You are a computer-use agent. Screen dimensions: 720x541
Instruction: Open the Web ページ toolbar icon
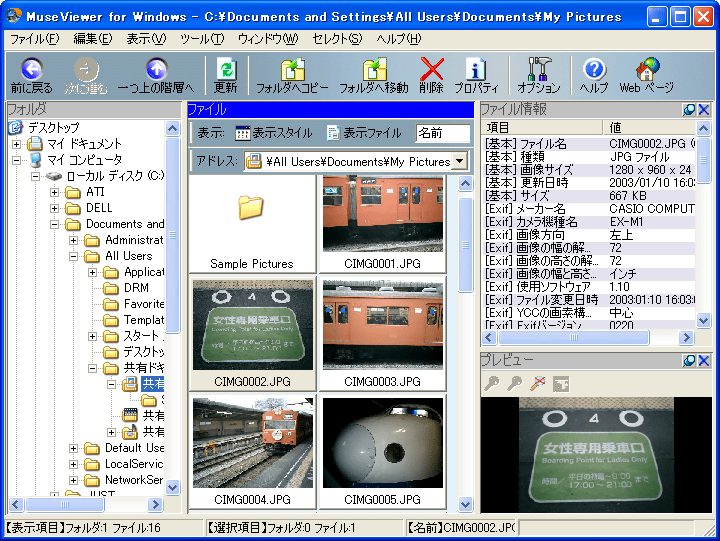[646, 69]
